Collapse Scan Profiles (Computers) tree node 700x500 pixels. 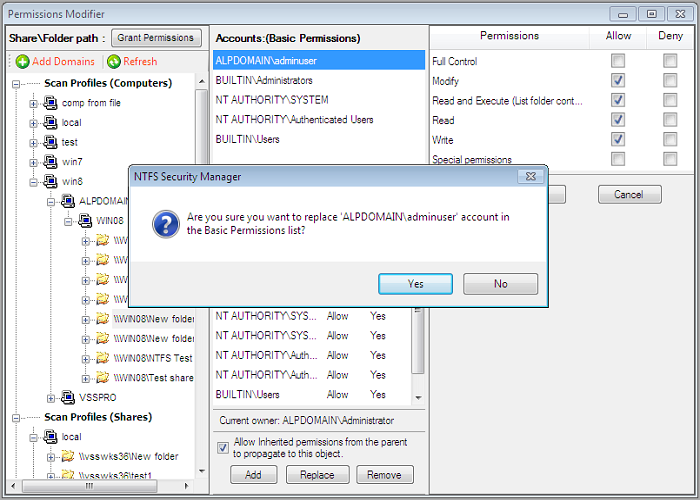tap(18, 84)
